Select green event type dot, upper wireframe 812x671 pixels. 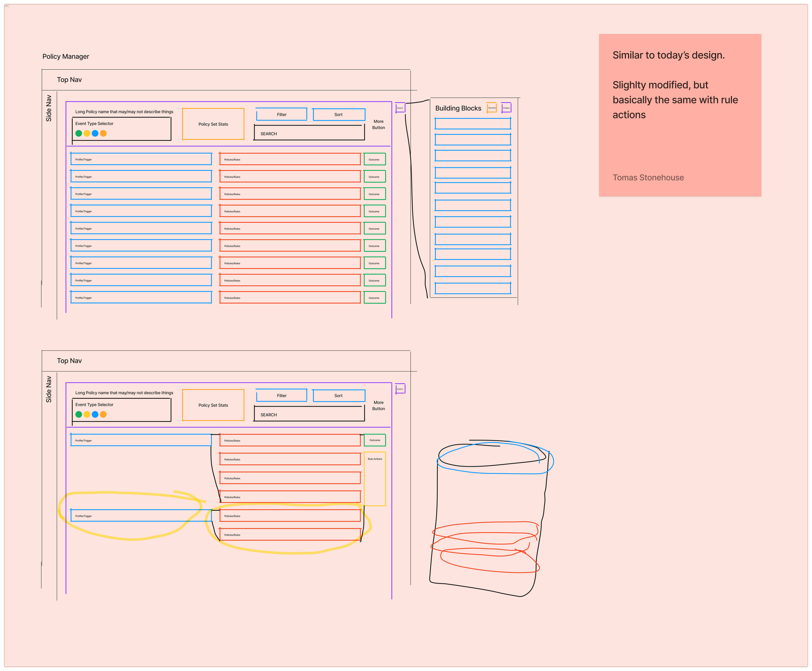79,133
